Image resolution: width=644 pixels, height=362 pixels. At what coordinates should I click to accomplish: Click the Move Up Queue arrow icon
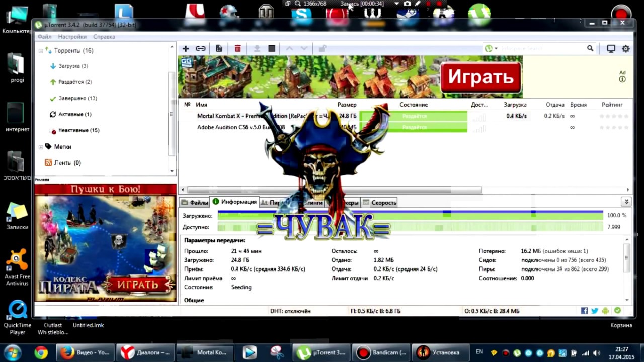(x=289, y=48)
